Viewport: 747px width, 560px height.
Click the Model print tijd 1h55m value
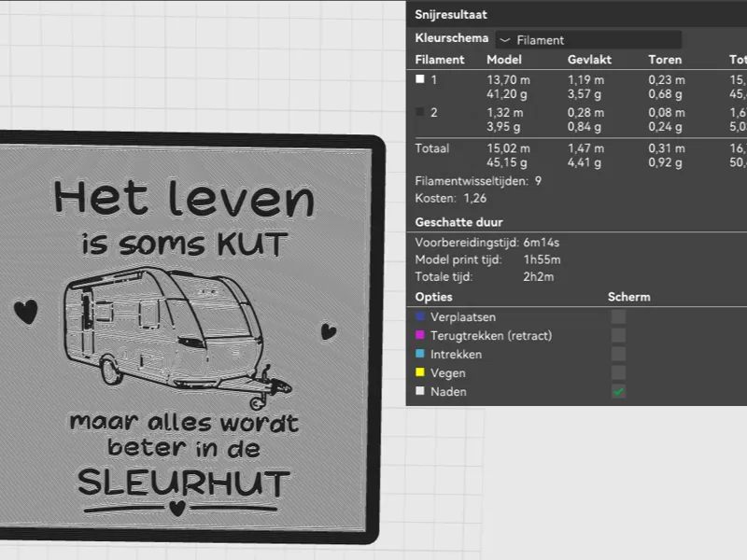pos(542,259)
